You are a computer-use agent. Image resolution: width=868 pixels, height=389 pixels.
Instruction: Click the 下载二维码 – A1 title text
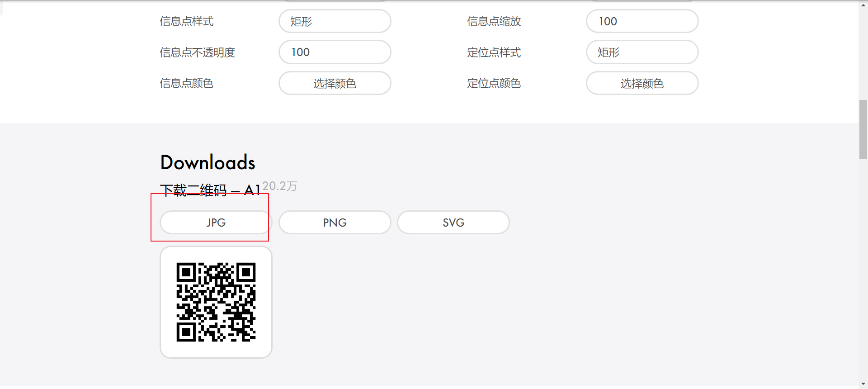tap(210, 190)
